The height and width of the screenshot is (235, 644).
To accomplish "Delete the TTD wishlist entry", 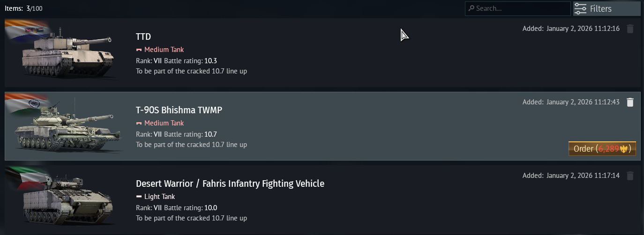I will tap(630, 29).
